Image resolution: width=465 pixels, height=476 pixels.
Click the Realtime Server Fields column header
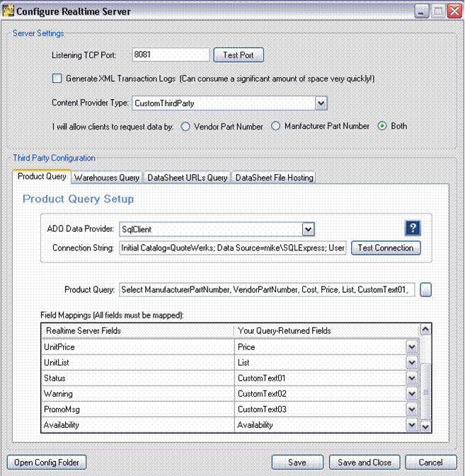[x=138, y=330]
